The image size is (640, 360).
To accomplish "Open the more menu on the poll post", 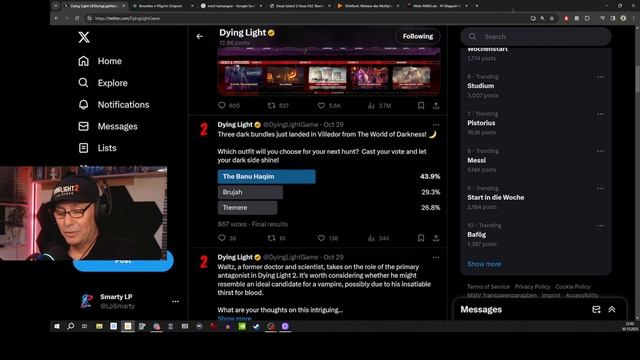I will [436, 125].
